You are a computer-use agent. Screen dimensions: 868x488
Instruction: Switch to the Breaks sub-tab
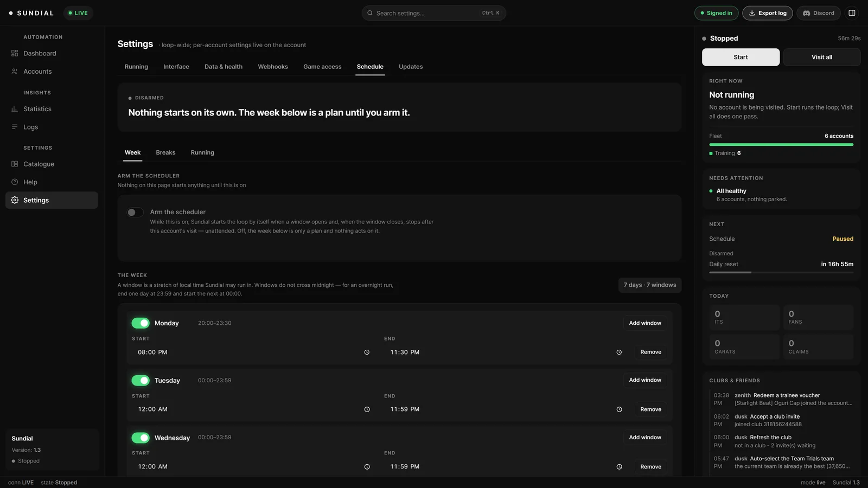point(165,152)
